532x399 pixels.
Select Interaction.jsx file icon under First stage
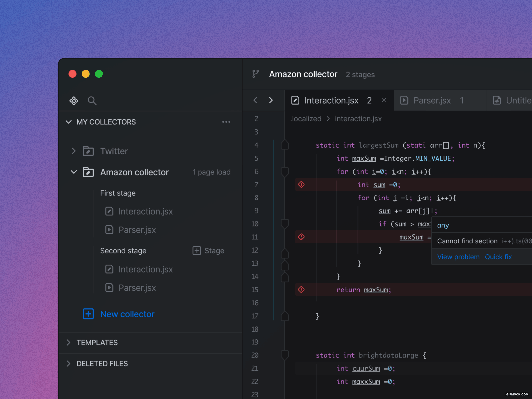click(x=109, y=211)
